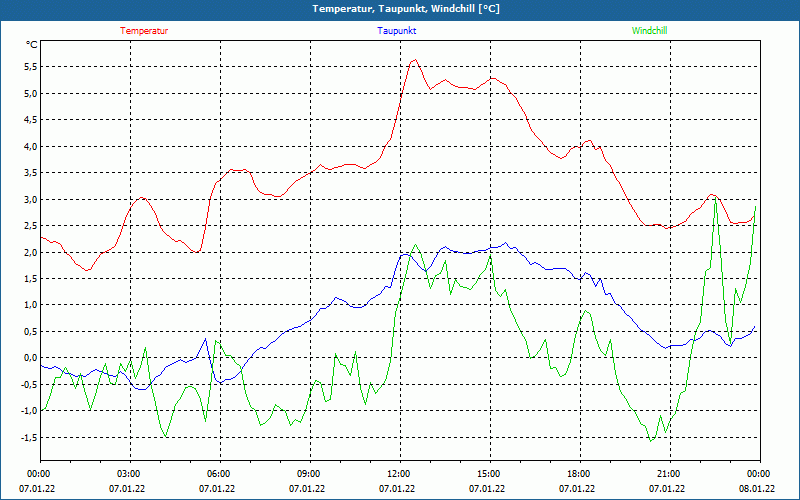Click the 4,5 y-axis value
The height and width of the screenshot is (500, 800).
[x=31, y=120]
